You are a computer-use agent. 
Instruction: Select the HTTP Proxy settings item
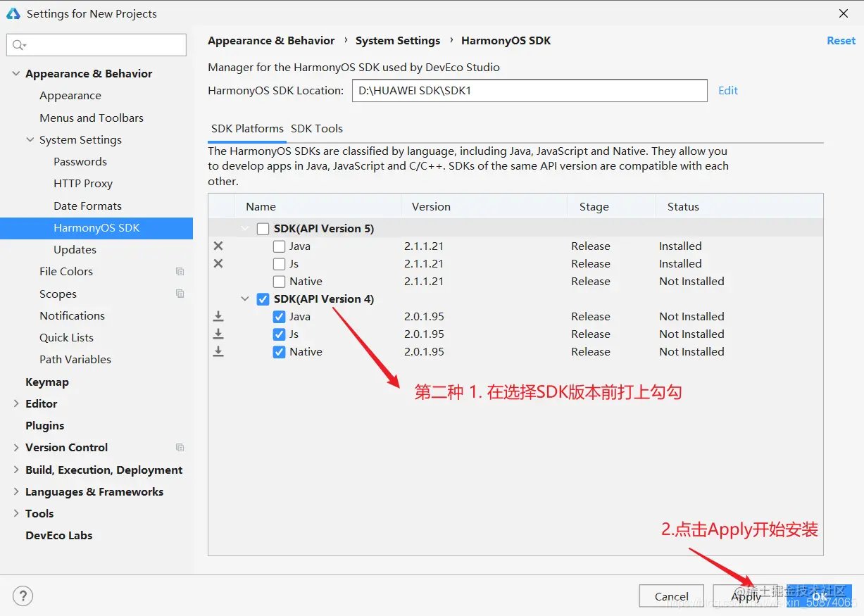[x=83, y=183]
